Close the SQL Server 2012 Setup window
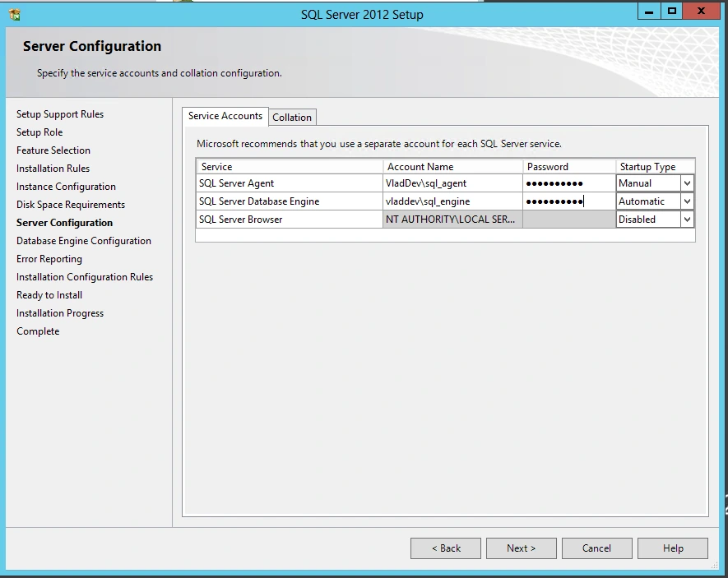Image resolution: width=728 pixels, height=578 pixels. 701,12
